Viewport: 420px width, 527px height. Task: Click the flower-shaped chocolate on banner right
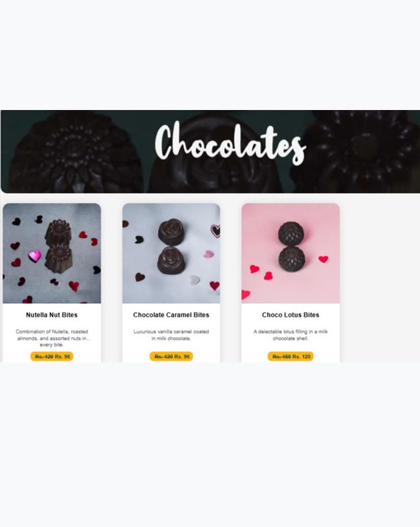pyautogui.click(x=359, y=152)
